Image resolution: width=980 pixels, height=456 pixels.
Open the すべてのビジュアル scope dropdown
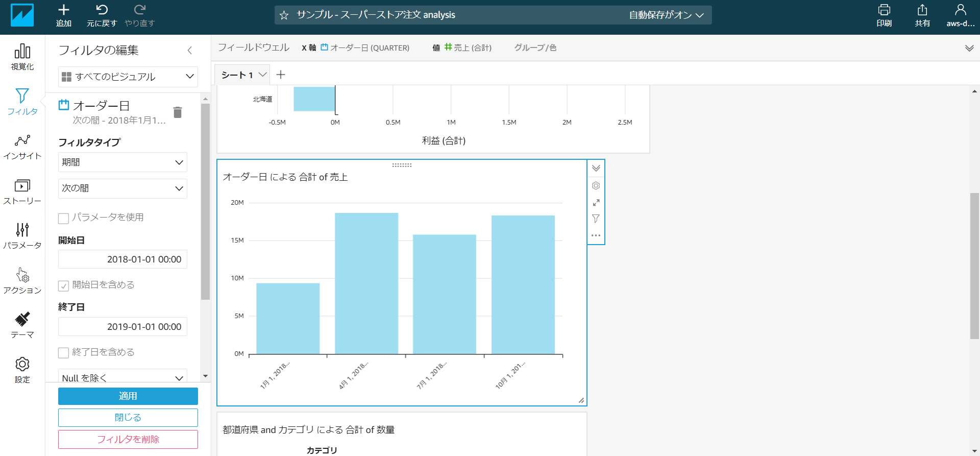pyautogui.click(x=128, y=77)
